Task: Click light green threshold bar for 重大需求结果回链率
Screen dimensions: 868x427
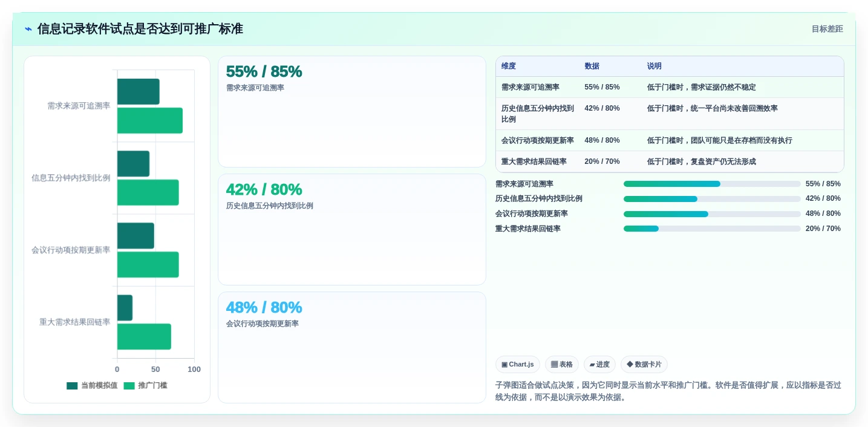Action: pos(144,336)
